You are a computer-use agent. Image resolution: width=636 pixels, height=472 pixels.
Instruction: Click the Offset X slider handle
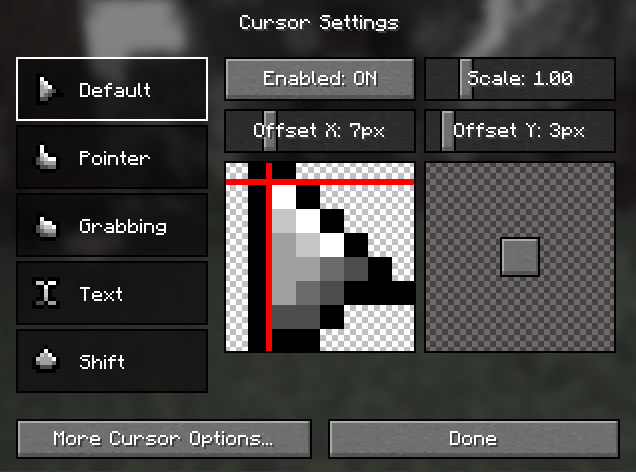pyautogui.click(x=270, y=131)
